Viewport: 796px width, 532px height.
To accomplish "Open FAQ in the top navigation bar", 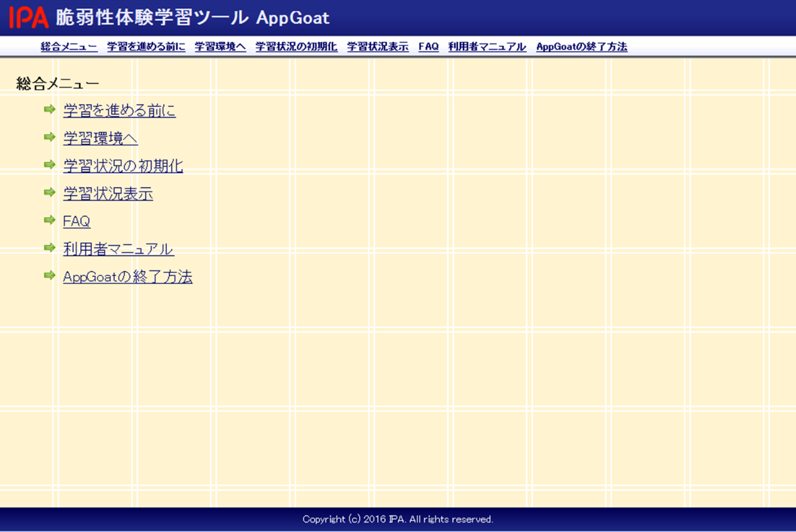I will coord(428,47).
